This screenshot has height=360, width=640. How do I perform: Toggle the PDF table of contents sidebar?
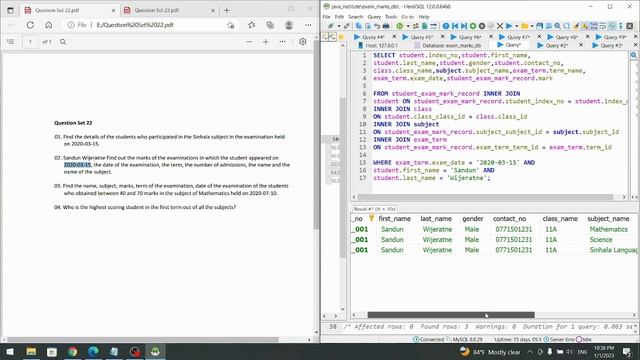point(11,42)
